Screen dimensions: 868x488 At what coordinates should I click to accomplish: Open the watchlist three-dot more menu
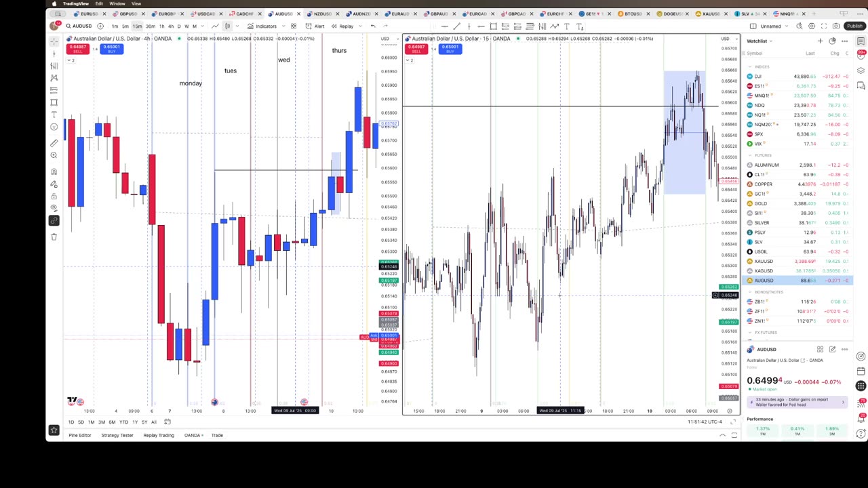click(x=844, y=41)
